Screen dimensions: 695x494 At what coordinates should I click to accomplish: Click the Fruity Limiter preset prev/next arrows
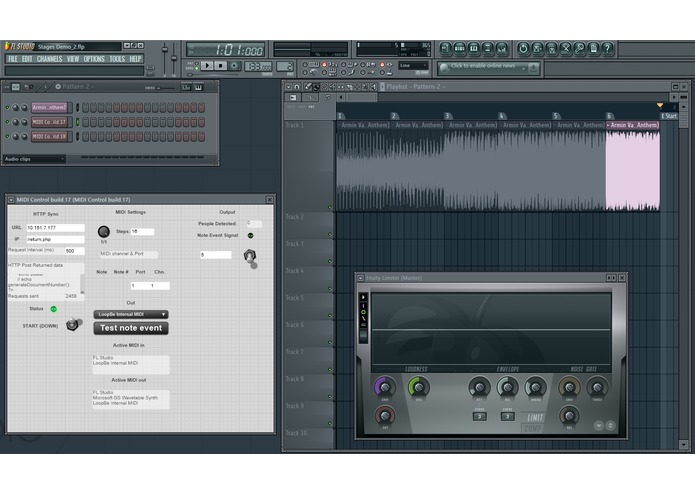click(x=611, y=278)
